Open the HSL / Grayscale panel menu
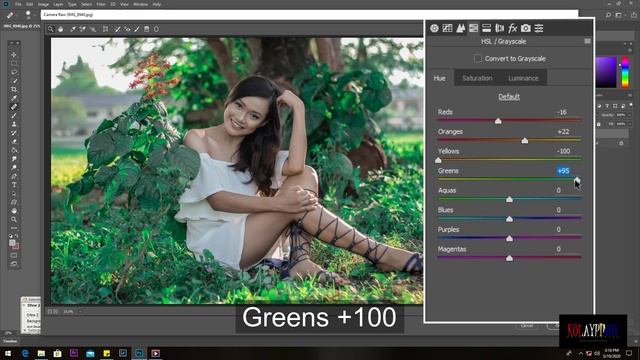The width and height of the screenshot is (640, 360). (587, 41)
